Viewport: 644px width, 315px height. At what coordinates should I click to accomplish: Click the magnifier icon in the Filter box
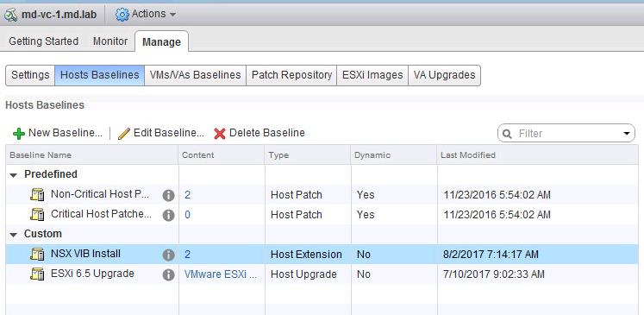pos(507,134)
